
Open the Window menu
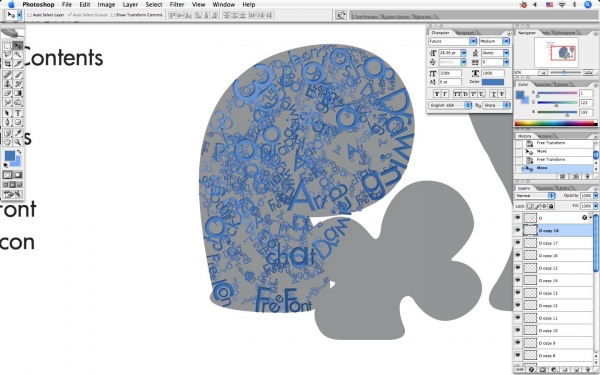point(223,5)
